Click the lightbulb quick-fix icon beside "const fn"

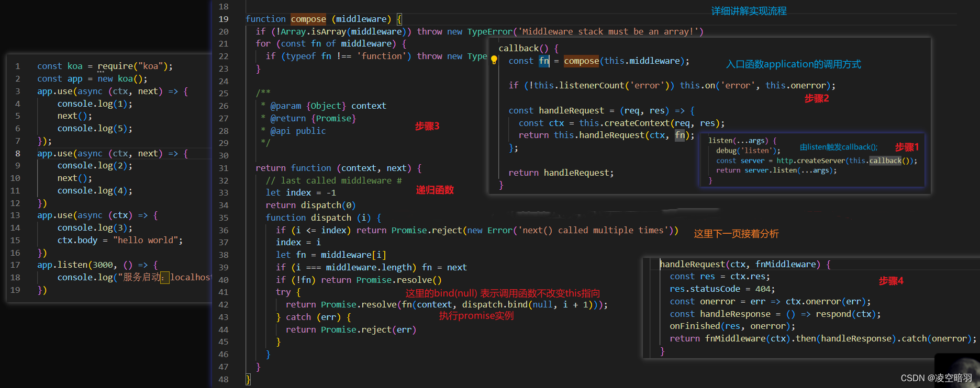coord(494,60)
